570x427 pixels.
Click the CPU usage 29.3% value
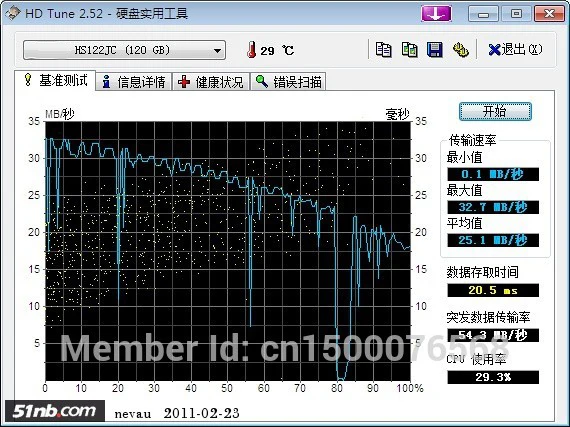pos(493,377)
